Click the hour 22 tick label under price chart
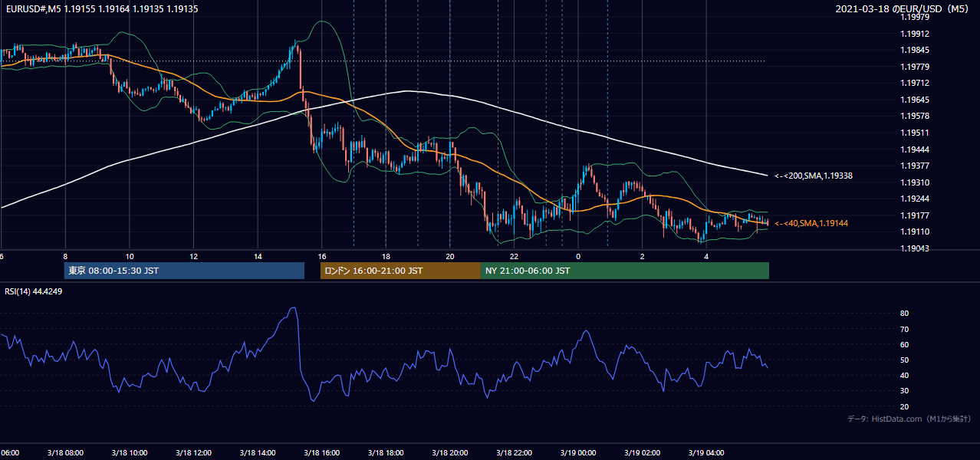This screenshot has height=460, width=980. (514, 256)
